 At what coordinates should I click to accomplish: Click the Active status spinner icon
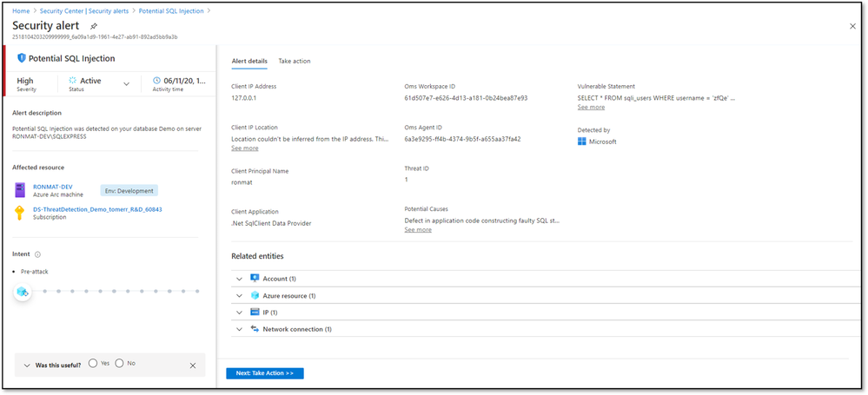tap(72, 81)
